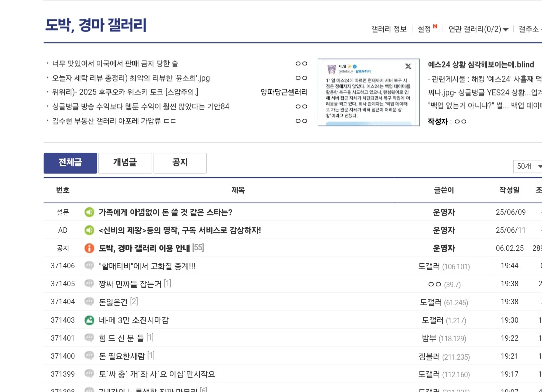Open the 예스24 상황 심각해보이는데.blind headline
This screenshot has width=542, height=392.
coord(481,65)
